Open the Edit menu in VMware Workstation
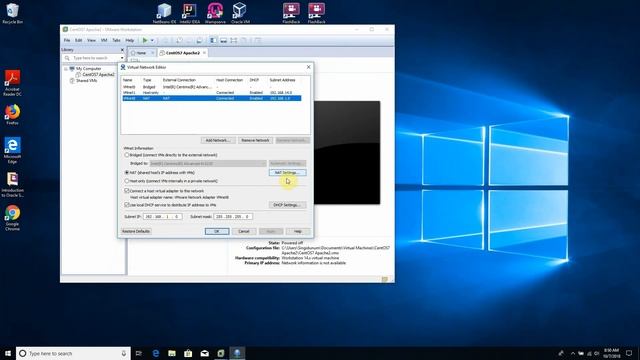Viewport: 640px width, 360px height. click(x=78, y=40)
